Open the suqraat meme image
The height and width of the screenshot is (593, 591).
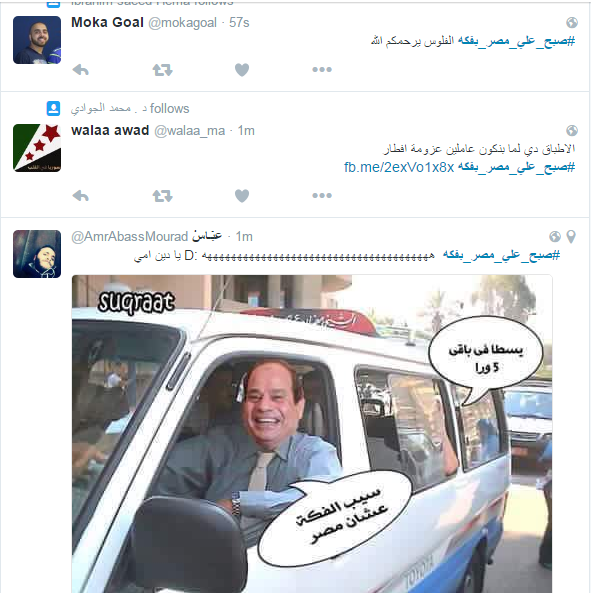pos(312,434)
